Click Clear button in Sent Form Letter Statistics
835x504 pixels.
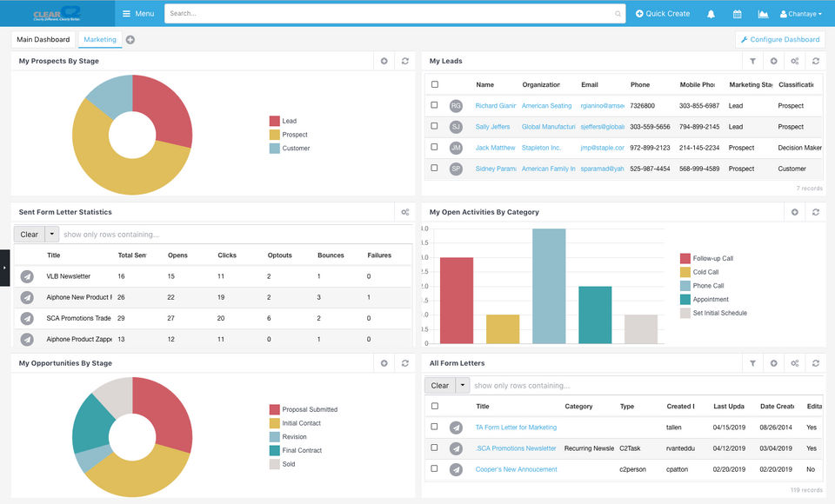30,234
